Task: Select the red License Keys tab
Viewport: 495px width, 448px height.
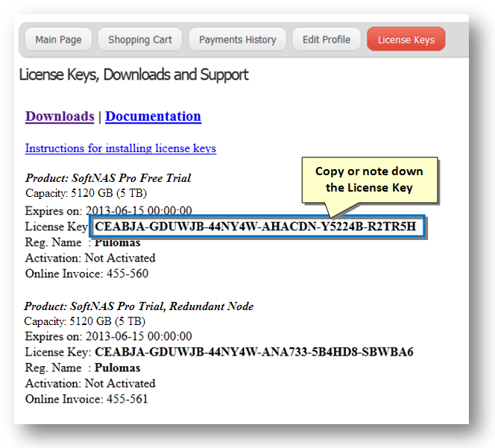Action: pyautogui.click(x=406, y=40)
